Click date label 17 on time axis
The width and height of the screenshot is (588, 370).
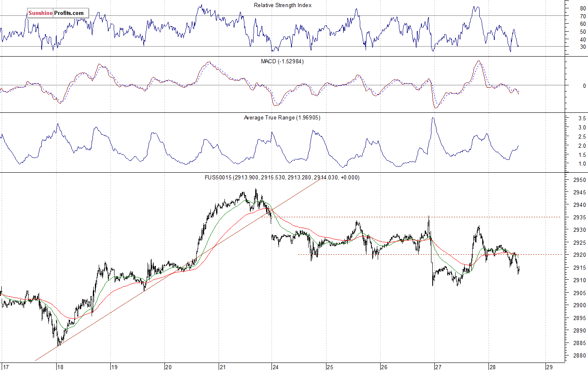coord(5,367)
